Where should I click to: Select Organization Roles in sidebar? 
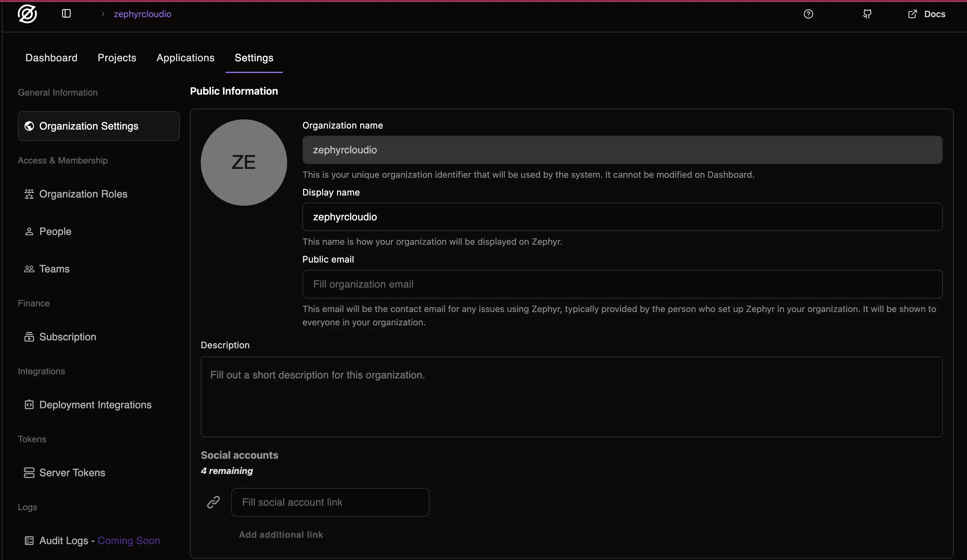point(83,195)
